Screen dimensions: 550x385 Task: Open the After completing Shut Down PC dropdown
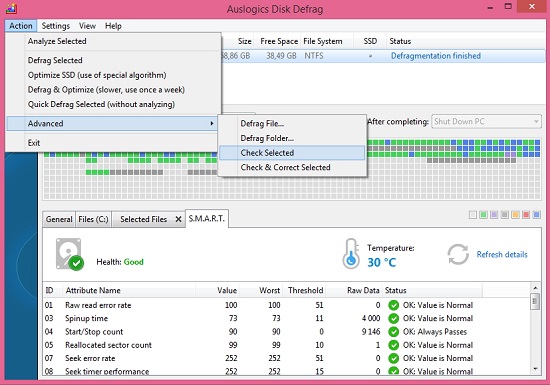(486, 122)
